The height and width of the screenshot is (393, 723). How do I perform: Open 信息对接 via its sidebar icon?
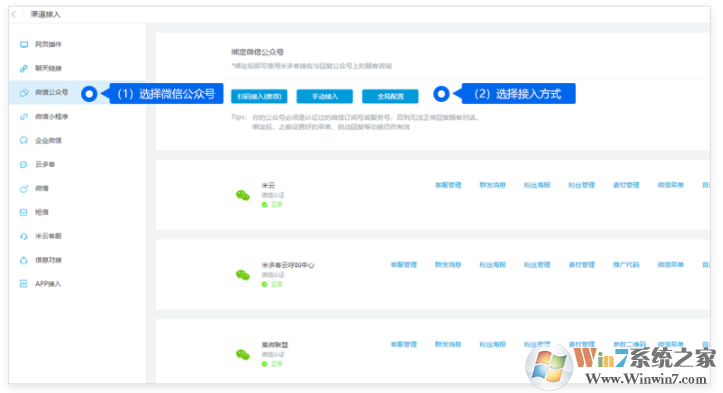click(x=24, y=260)
